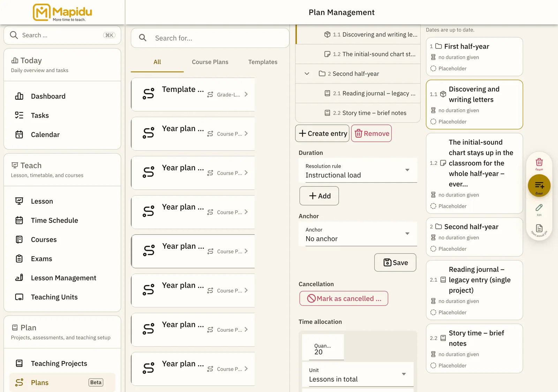Select the Discovering and writing letters card
The height and width of the screenshot is (392, 558).
(474, 105)
